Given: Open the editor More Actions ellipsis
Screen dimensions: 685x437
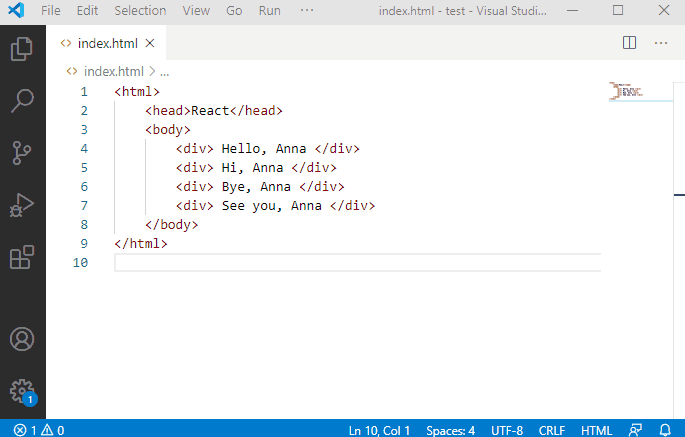Looking at the screenshot, I should click(661, 43).
